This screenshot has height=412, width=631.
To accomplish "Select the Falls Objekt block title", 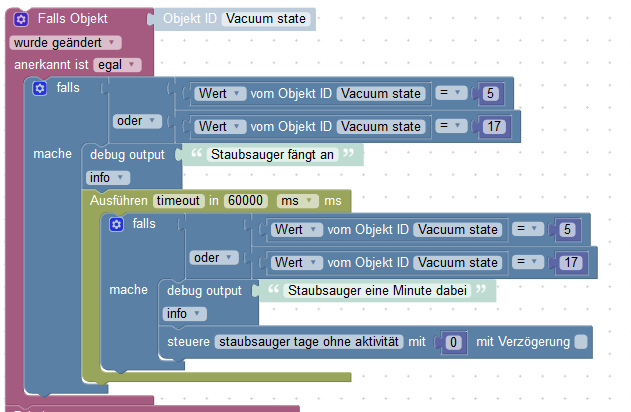I will [72, 19].
